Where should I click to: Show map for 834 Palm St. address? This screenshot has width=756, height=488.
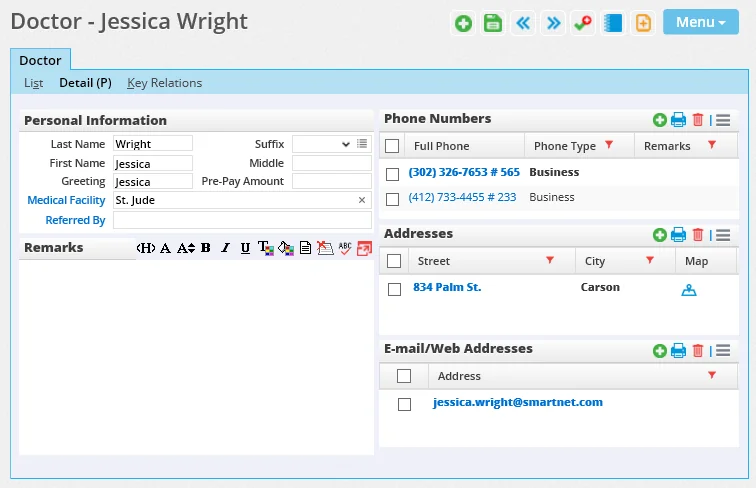(x=688, y=290)
